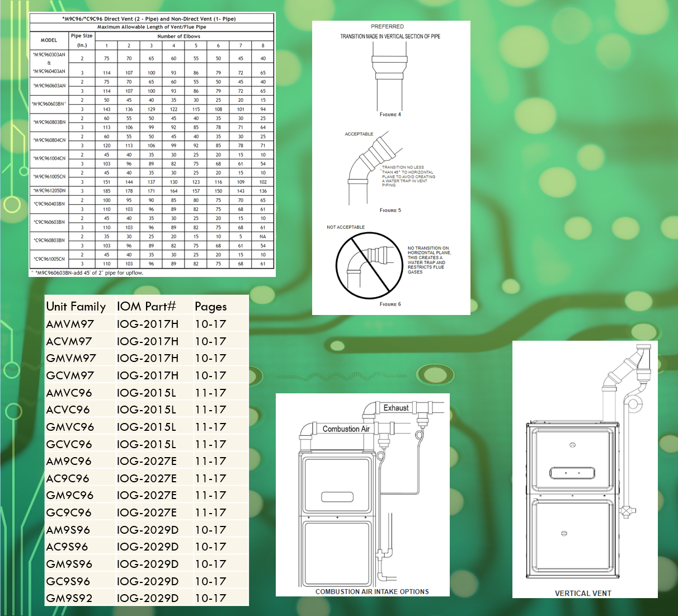Click the Combustion Air pipe label
The height and width of the screenshot is (616, 678).
346,429
